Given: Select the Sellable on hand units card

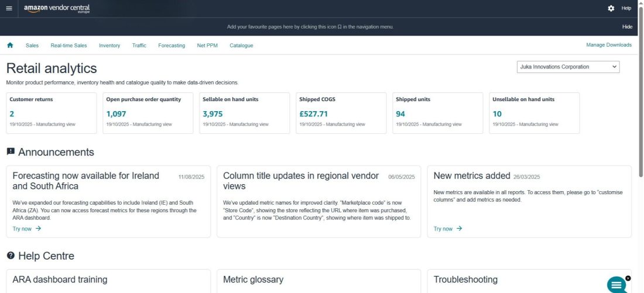Looking at the screenshot, I should click(x=245, y=113).
